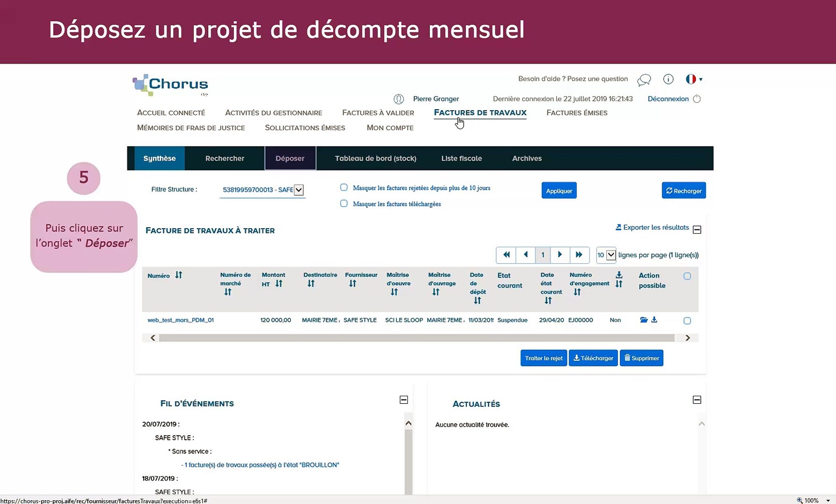Select the Déposer tab

point(290,158)
